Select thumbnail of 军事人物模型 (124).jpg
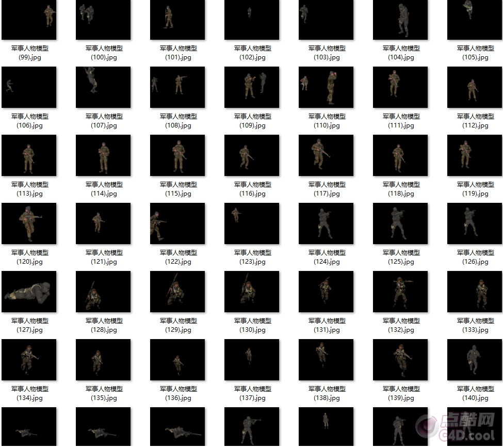 326,223
